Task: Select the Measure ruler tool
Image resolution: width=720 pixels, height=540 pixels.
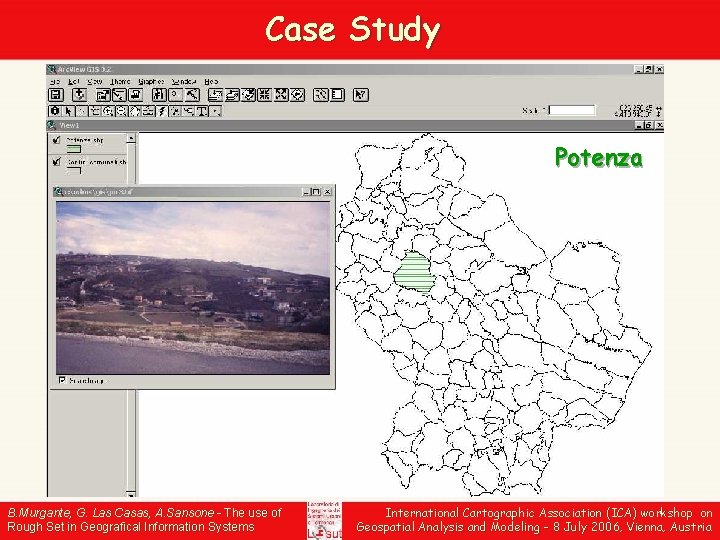Action: click(148, 111)
